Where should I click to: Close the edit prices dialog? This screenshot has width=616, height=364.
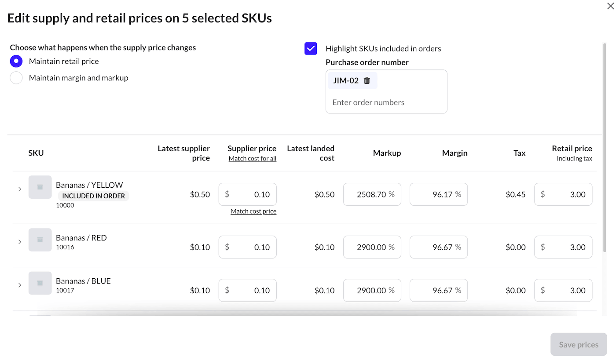point(610,6)
